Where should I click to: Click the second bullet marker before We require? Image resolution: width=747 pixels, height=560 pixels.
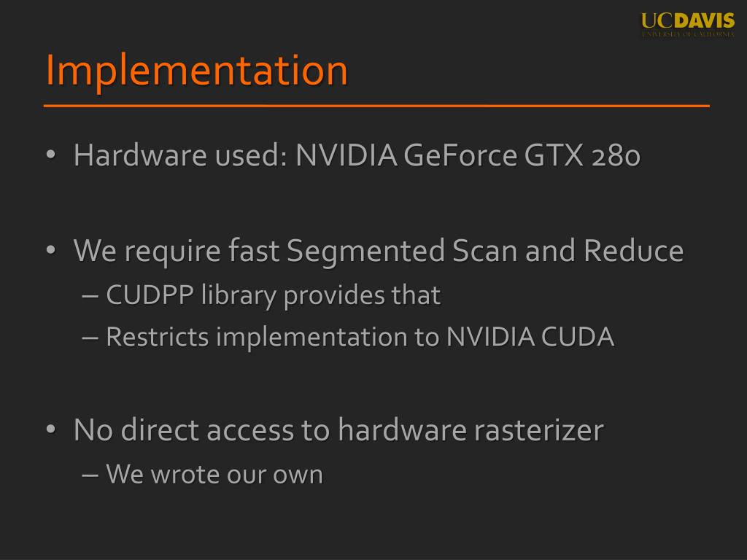pyautogui.click(x=51, y=250)
